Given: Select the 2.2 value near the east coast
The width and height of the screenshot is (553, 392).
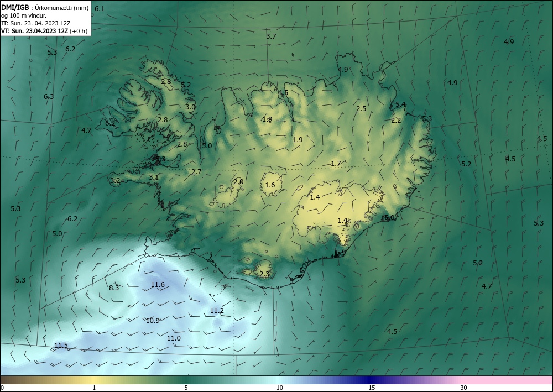Looking at the screenshot, I should (x=396, y=120).
